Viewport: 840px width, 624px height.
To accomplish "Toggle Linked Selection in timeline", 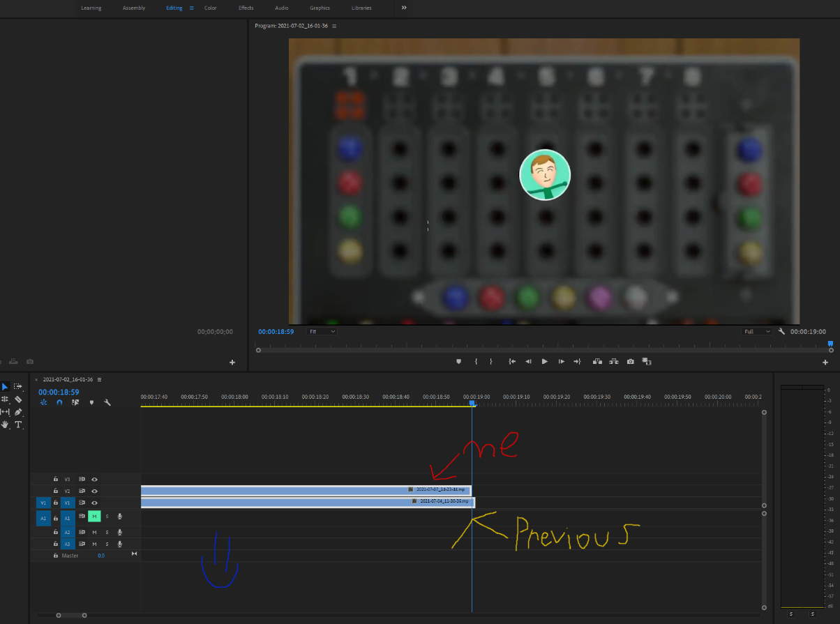I will pos(75,402).
